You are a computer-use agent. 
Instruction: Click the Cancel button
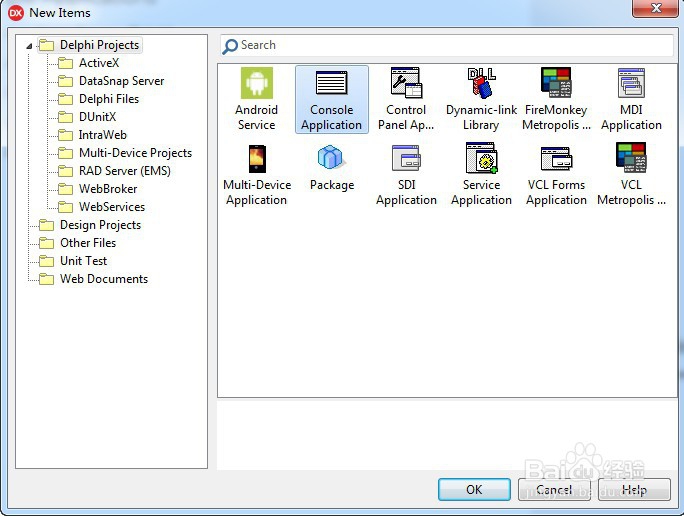pyautogui.click(x=554, y=489)
